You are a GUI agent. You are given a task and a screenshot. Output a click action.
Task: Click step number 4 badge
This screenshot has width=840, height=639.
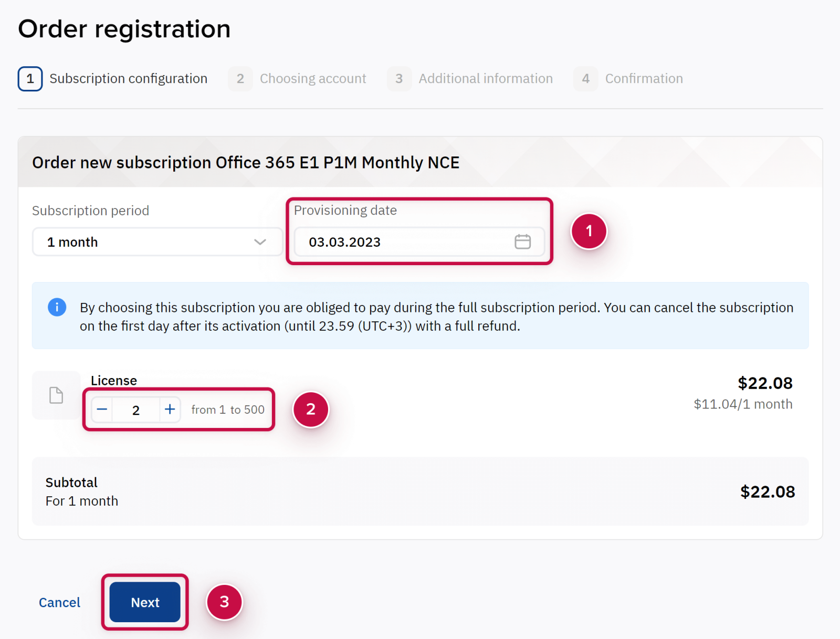[586, 79]
